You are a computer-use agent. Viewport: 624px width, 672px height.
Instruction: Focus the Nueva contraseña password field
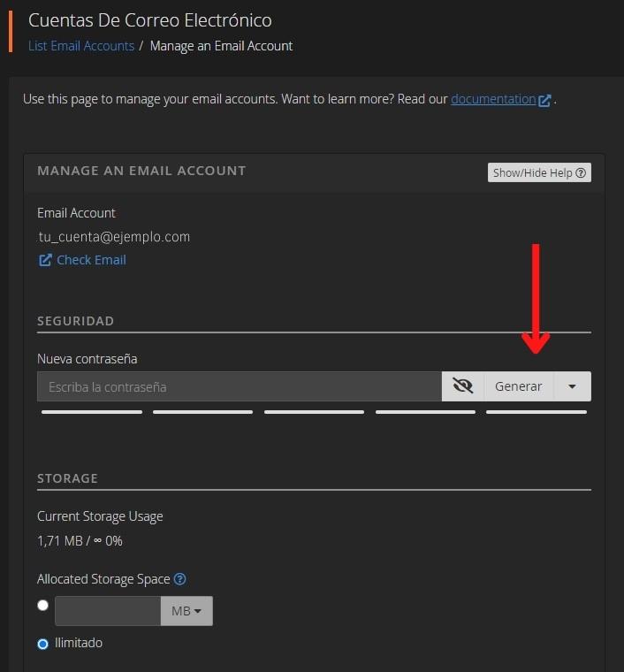click(x=239, y=386)
